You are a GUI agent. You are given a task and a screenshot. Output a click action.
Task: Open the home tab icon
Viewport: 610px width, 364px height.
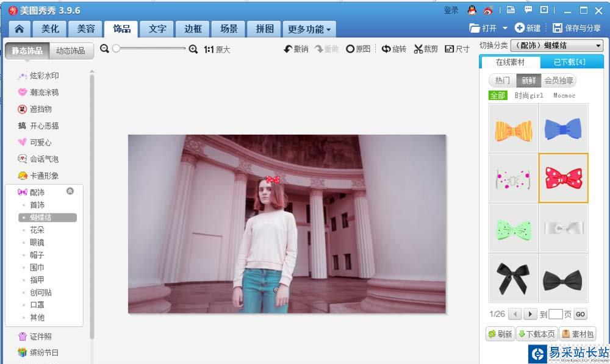tap(19, 29)
